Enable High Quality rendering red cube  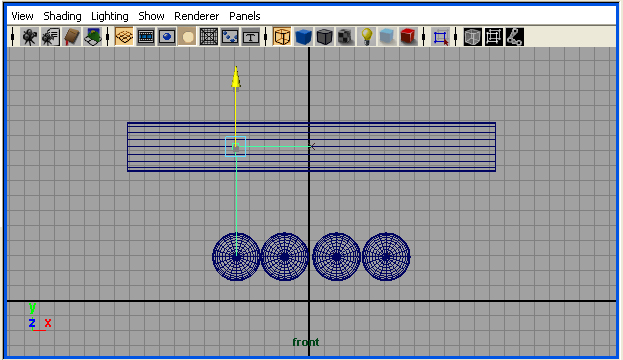[x=408, y=37]
